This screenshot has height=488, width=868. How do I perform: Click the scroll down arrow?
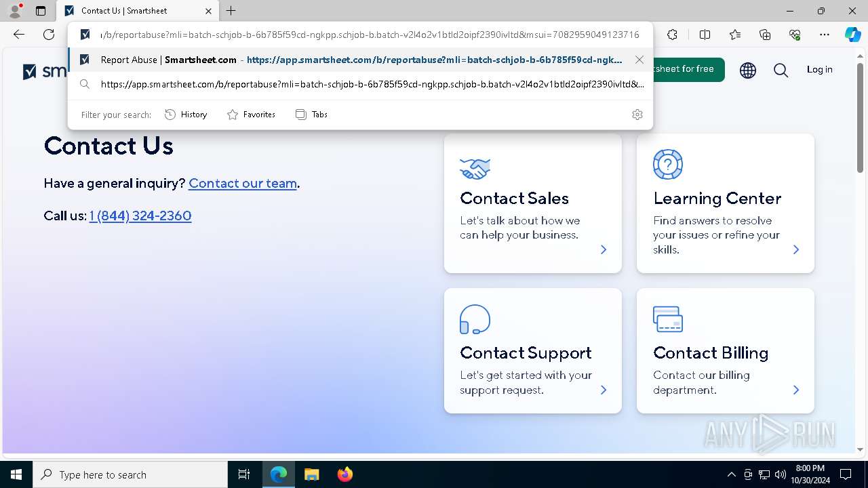pos(861,449)
